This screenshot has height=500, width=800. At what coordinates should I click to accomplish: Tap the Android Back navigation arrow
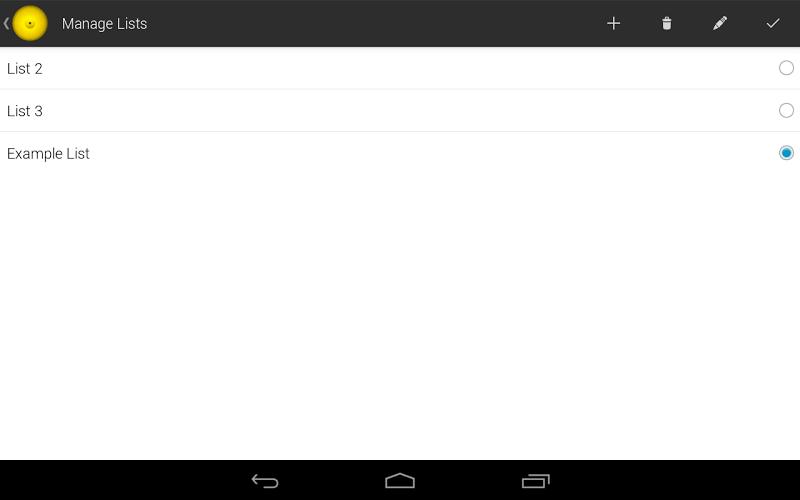click(265, 481)
